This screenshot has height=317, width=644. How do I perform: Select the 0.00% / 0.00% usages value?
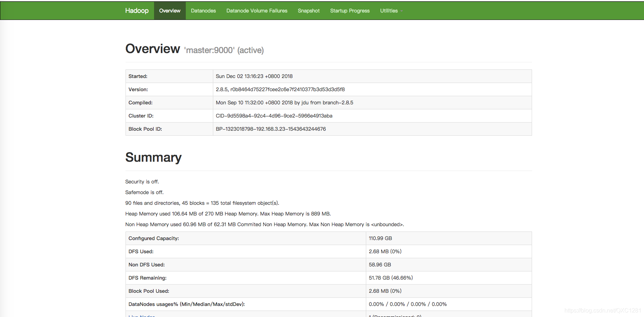pyautogui.click(x=408, y=304)
